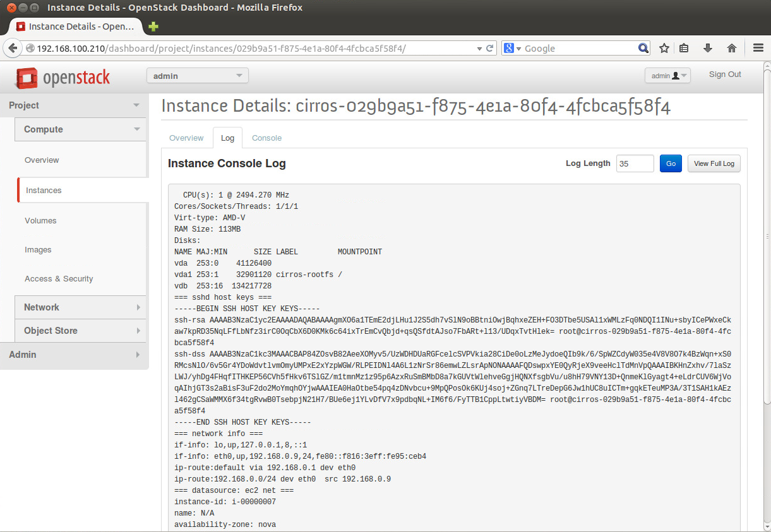
Task: Switch to the Overview tab
Action: tap(186, 138)
